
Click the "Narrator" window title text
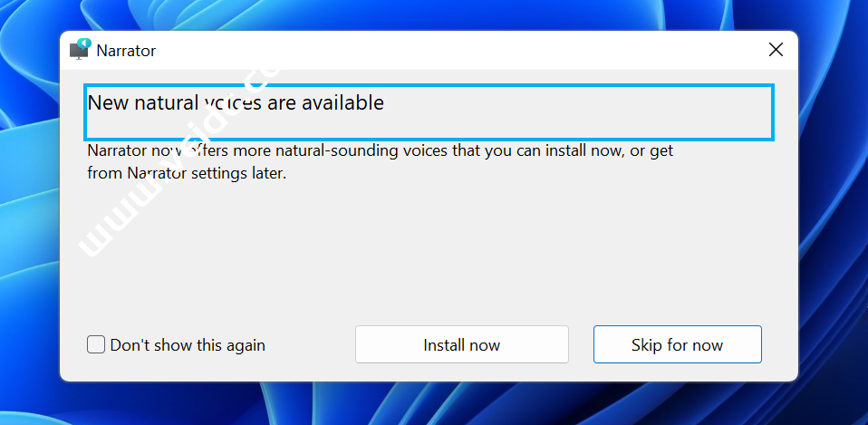coord(126,51)
